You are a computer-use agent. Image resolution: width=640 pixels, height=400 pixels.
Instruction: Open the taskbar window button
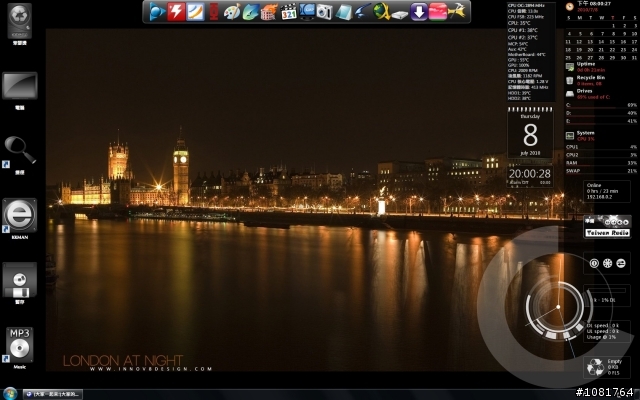54,393
